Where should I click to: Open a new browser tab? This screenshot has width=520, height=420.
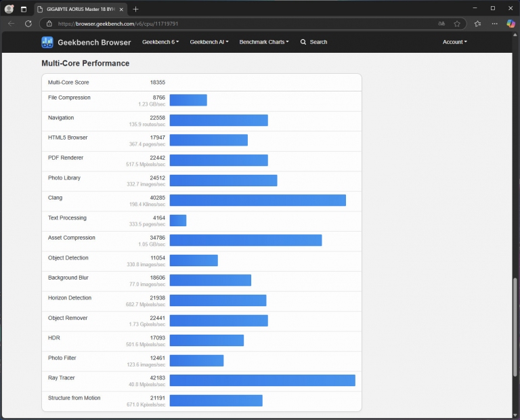pos(135,9)
